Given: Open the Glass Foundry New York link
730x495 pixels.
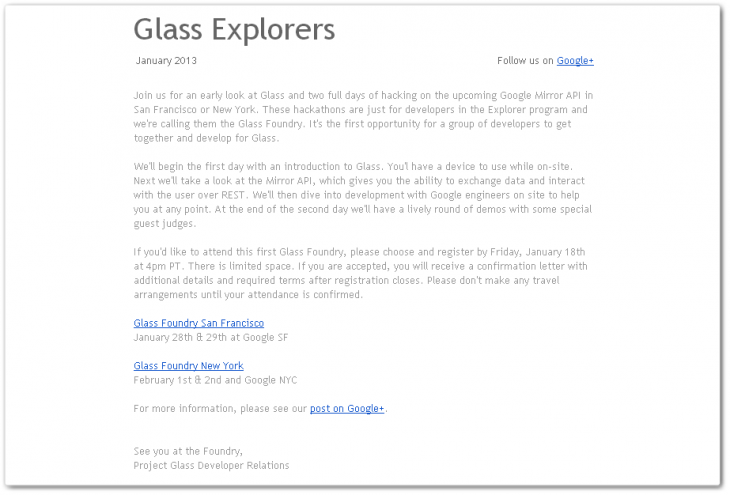Looking at the screenshot, I should [x=188, y=366].
